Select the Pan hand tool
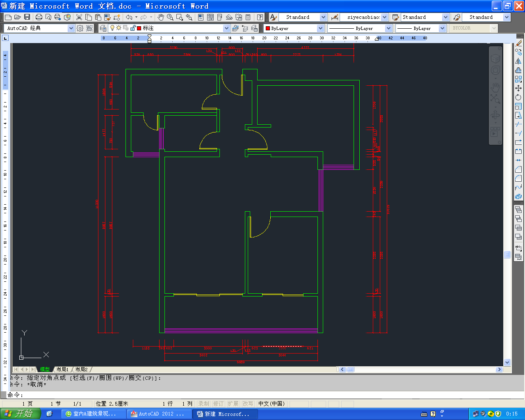Screen dimensions: 525x420 click(160, 17)
